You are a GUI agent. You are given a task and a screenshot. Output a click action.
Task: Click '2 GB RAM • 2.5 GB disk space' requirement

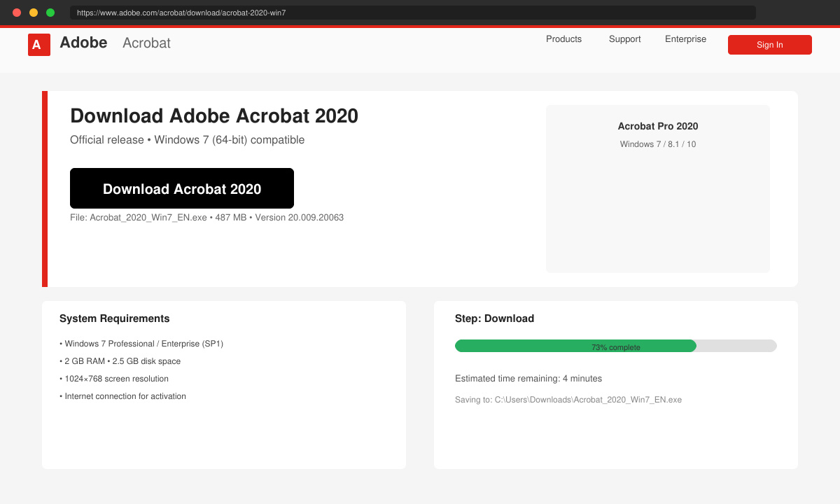tap(120, 361)
